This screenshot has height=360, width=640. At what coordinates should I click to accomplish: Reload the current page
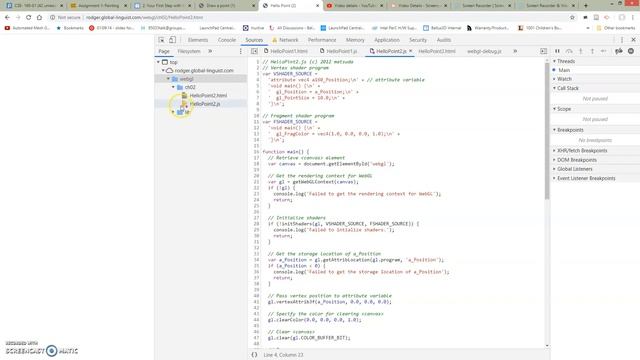click(28, 18)
